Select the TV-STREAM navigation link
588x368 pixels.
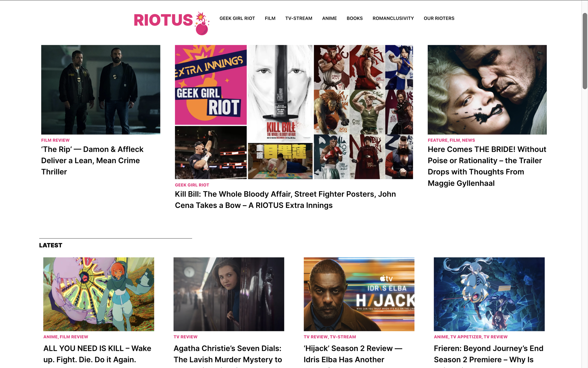299,18
